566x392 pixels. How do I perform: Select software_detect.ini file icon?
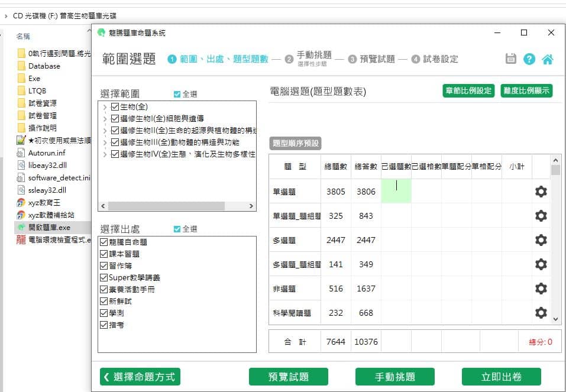(21, 177)
